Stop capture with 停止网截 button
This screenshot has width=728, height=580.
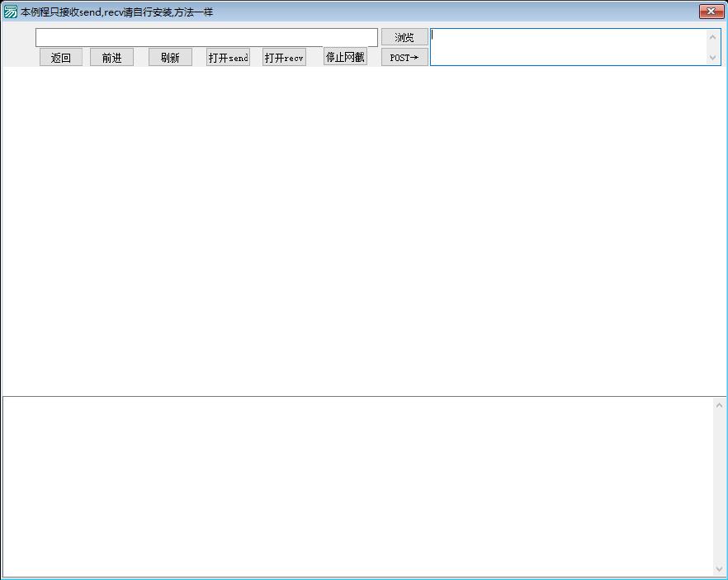pyautogui.click(x=345, y=57)
